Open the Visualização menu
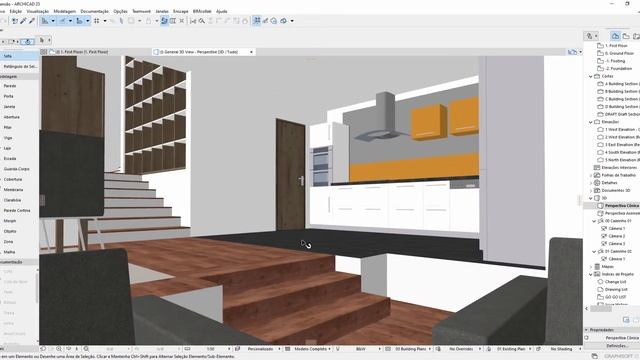 tap(38, 11)
